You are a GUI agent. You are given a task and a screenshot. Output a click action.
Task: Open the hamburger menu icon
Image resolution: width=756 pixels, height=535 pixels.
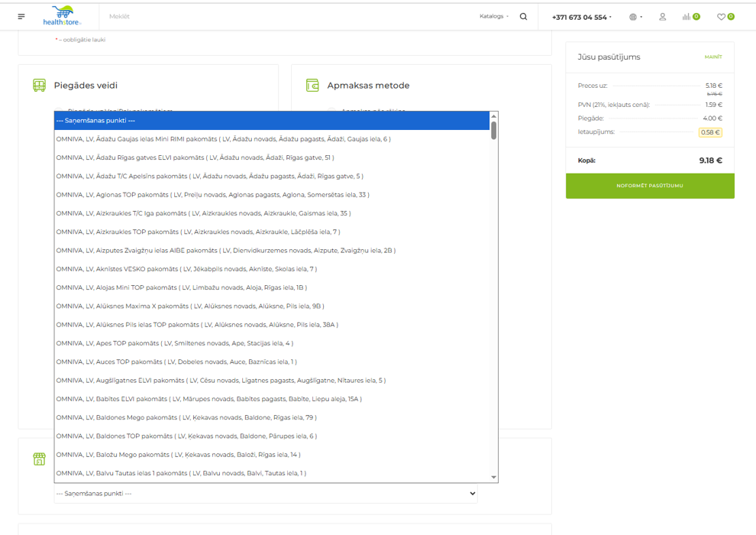(x=21, y=16)
